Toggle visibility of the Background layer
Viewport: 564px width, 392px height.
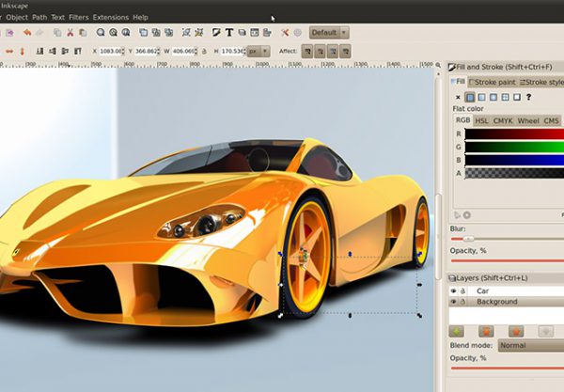pos(454,302)
